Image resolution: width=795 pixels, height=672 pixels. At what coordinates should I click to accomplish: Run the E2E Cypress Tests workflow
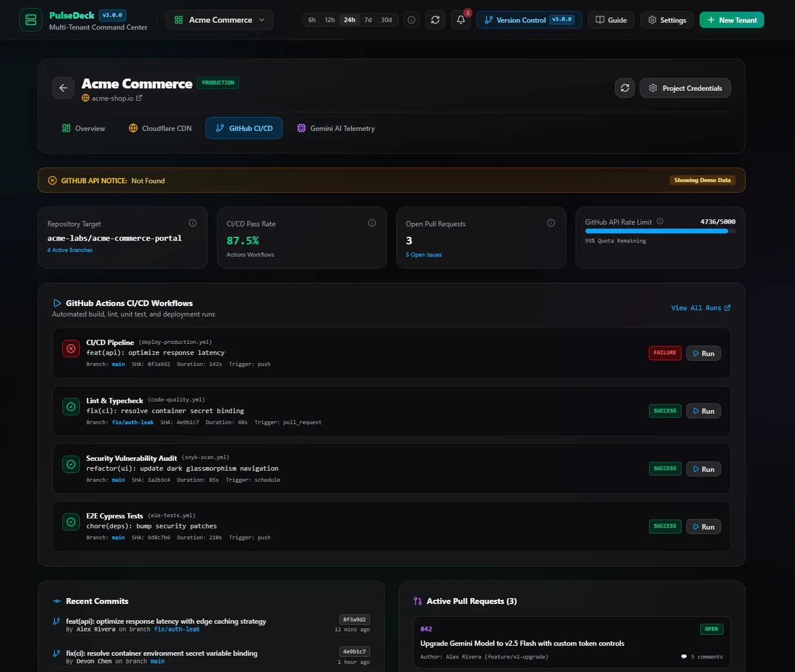click(x=704, y=527)
